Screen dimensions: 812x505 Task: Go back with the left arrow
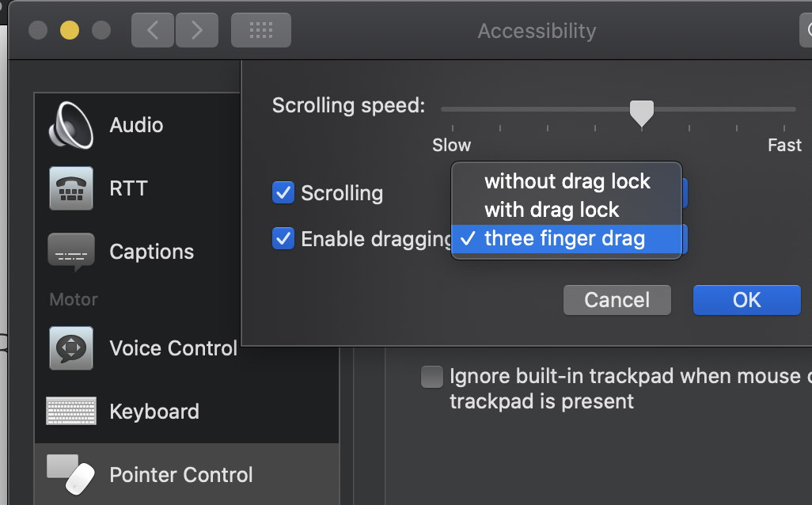click(x=153, y=31)
